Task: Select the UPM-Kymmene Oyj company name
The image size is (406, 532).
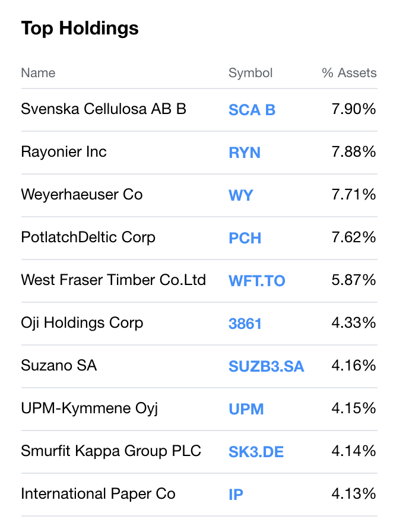Action: (90, 408)
